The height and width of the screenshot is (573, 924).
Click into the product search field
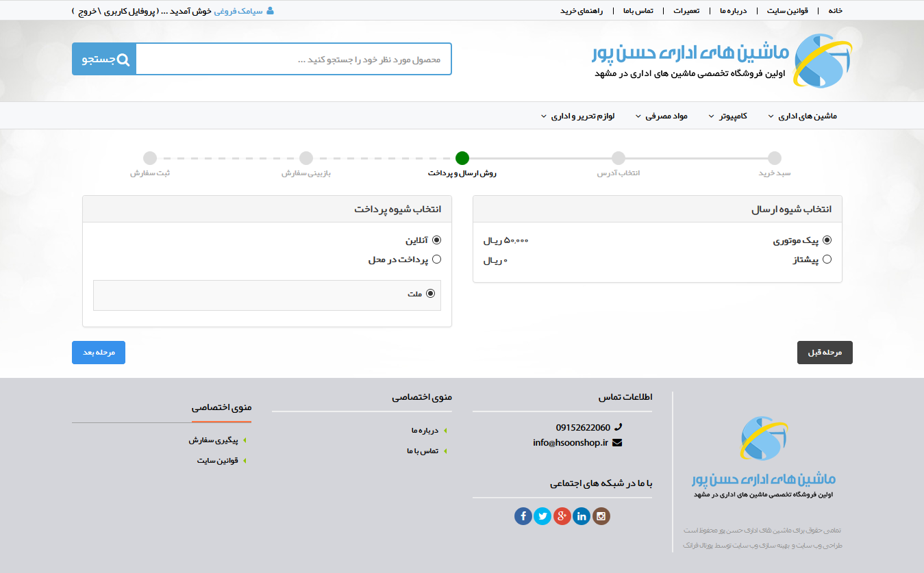294,60
